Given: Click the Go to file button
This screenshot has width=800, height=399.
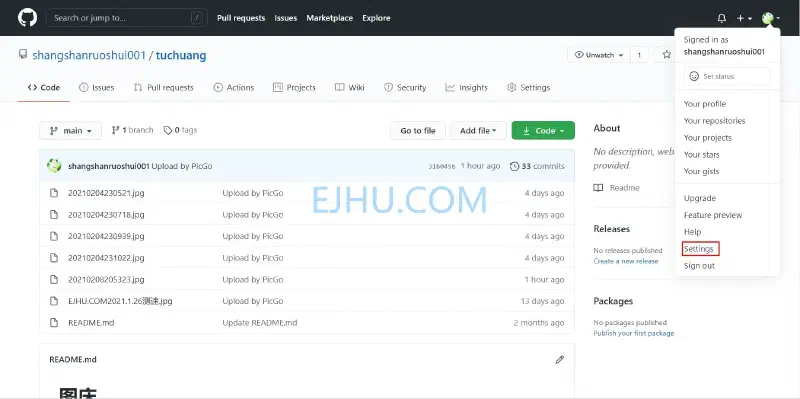Looking at the screenshot, I should pos(418,131).
